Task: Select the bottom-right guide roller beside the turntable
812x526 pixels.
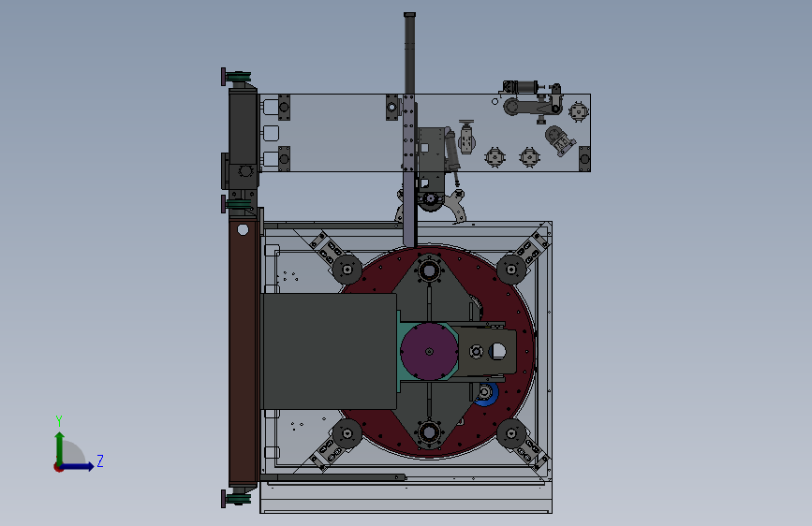Action: pyautogui.click(x=511, y=434)
